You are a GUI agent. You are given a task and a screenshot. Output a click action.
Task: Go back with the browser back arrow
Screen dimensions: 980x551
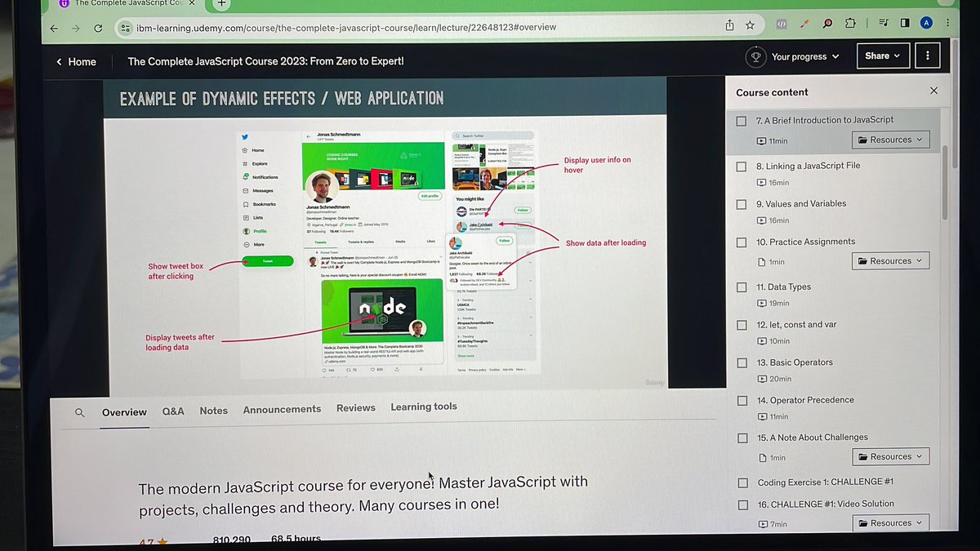pyautogui.click(x=54, y=28)
